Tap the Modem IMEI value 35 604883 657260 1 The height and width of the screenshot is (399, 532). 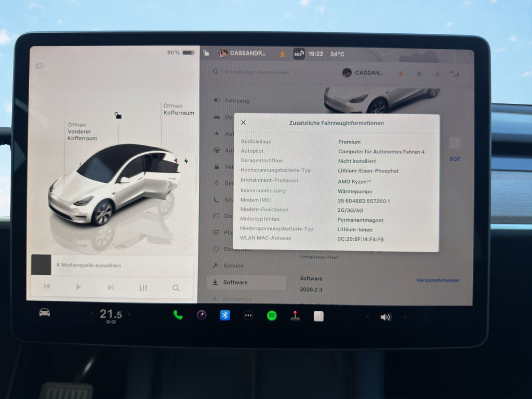click(364, 201)
